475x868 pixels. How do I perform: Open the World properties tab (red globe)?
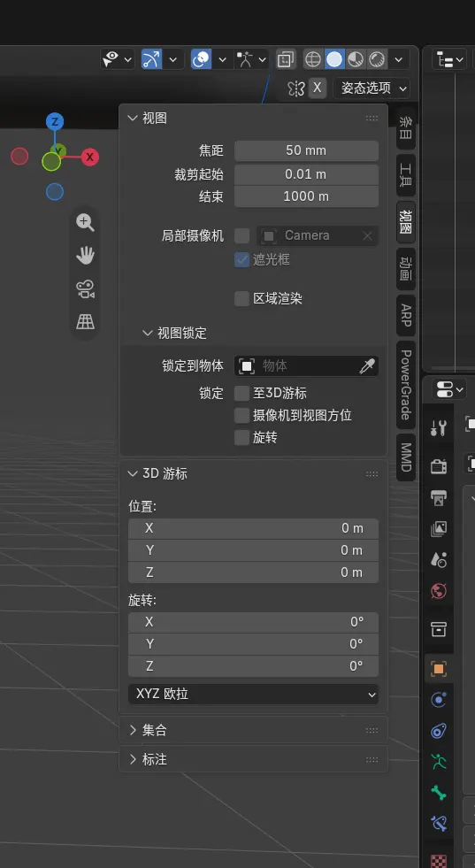pos(439,591)
